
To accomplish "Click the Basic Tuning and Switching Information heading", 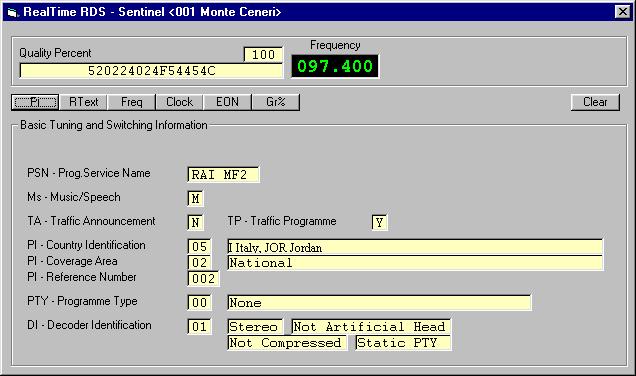I will (114, 125).
